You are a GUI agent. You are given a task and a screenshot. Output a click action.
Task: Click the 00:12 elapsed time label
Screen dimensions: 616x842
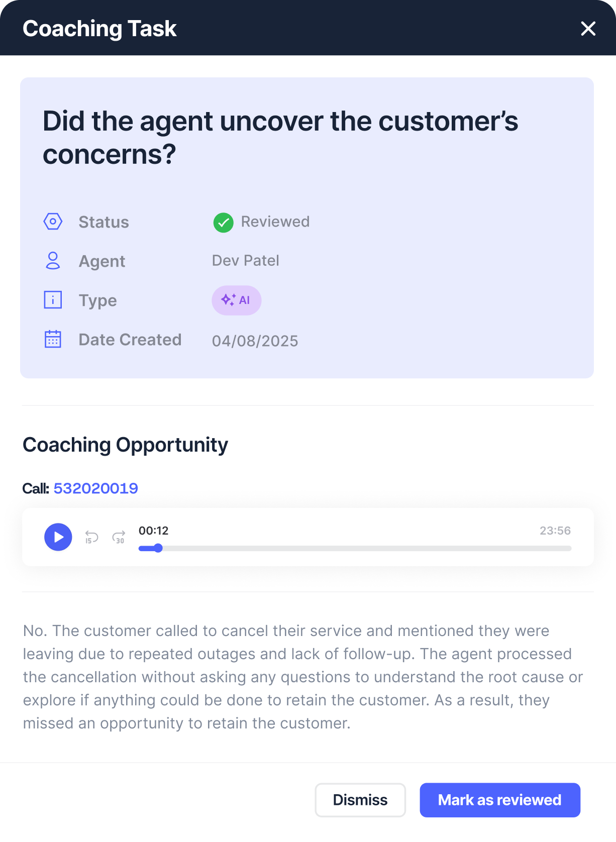[x=153, y=531]
